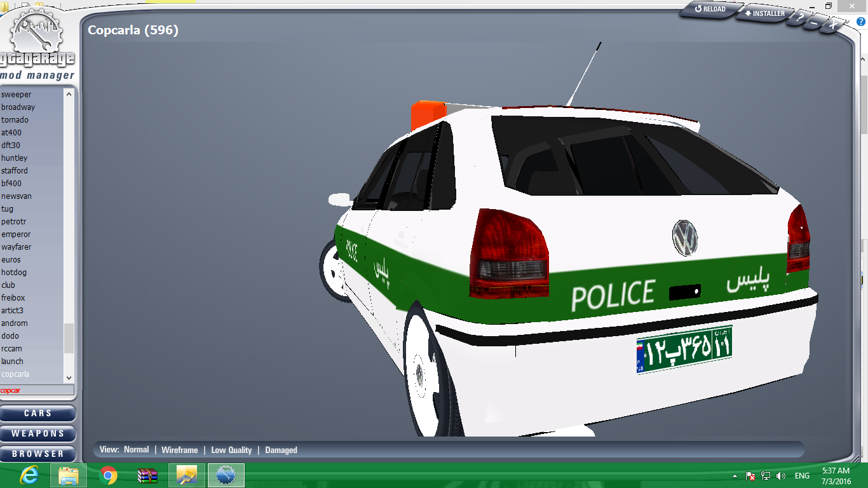This screenshot has height=488, width=868.
Task: Open WinRAR from the taskbar
Action: (147, 475)
